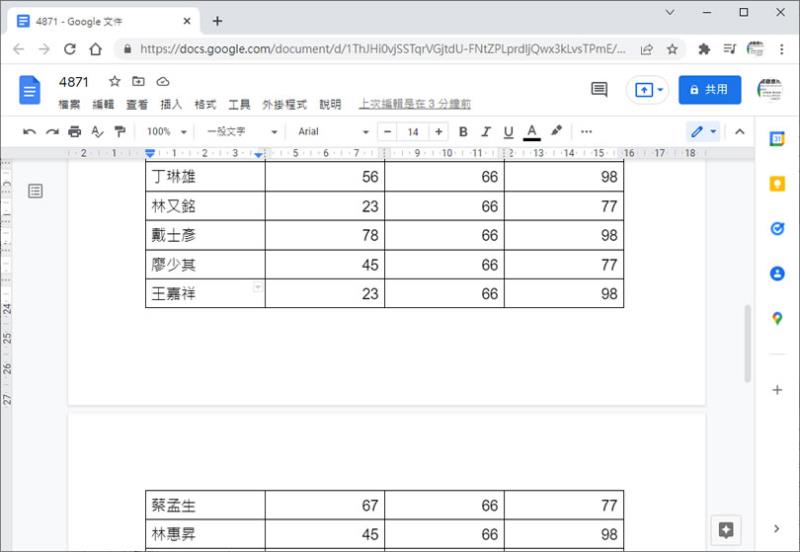Viewport: 800px width, 552px height.
Task: Close the 4871 Google 文件 tab
Action: (187, 21)
